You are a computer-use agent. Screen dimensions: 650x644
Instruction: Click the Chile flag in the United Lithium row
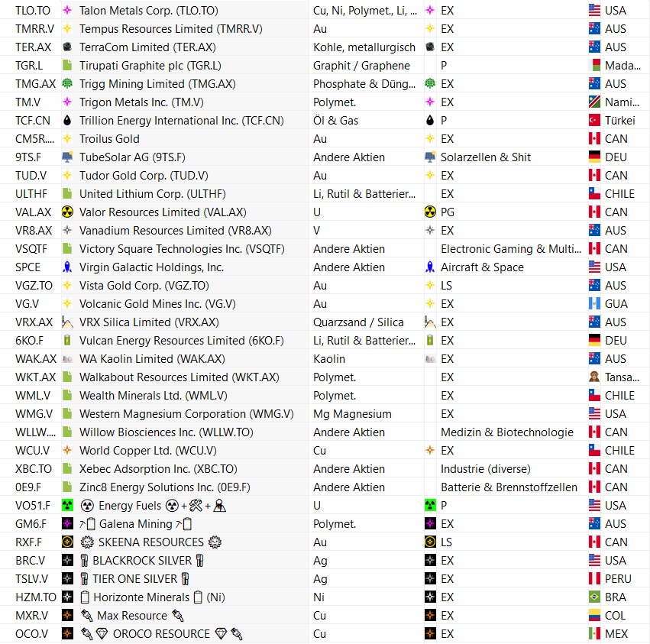(x=594, y=193)
